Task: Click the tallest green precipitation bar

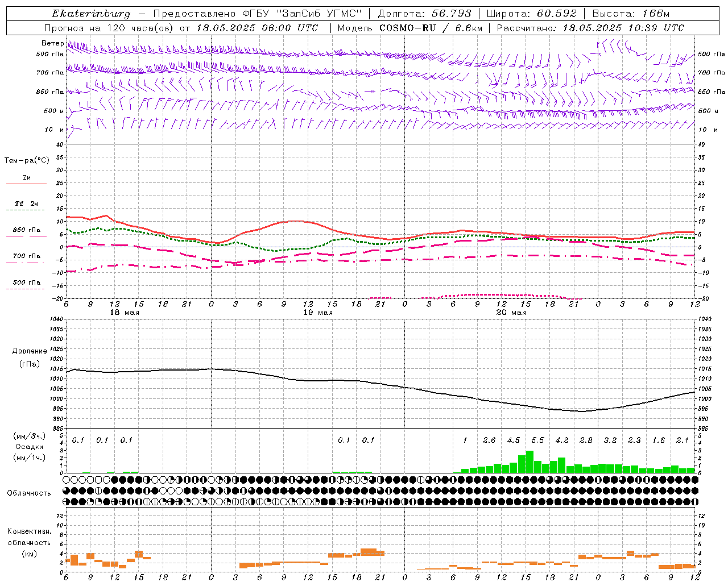Action: pos(530,462)
